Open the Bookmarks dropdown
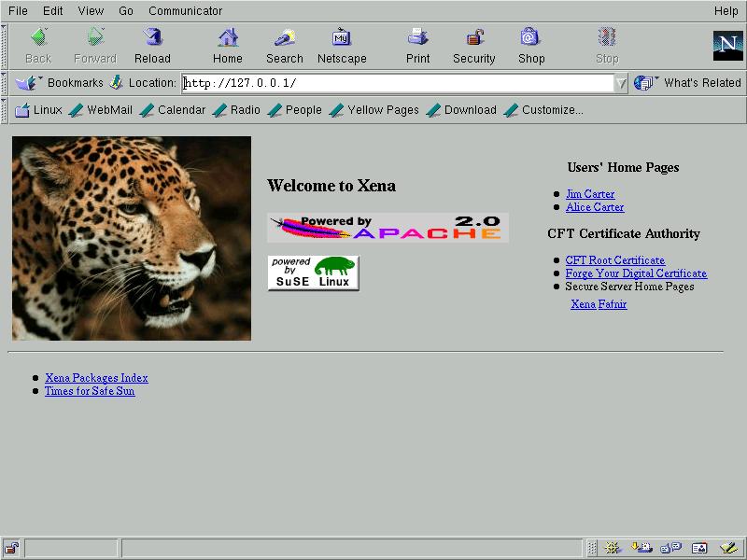 [63, 83]
